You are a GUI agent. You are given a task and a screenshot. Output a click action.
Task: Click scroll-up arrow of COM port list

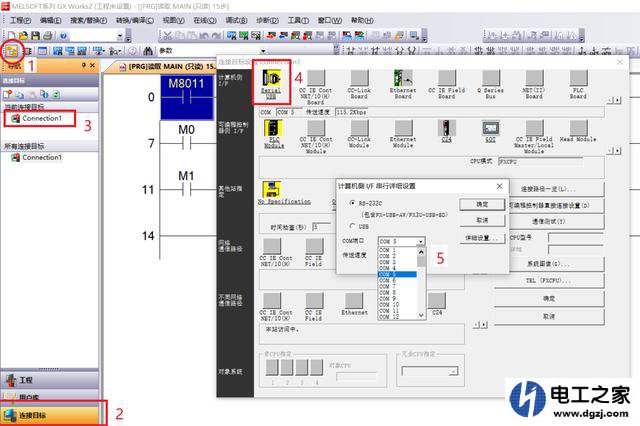coord(421,251)
